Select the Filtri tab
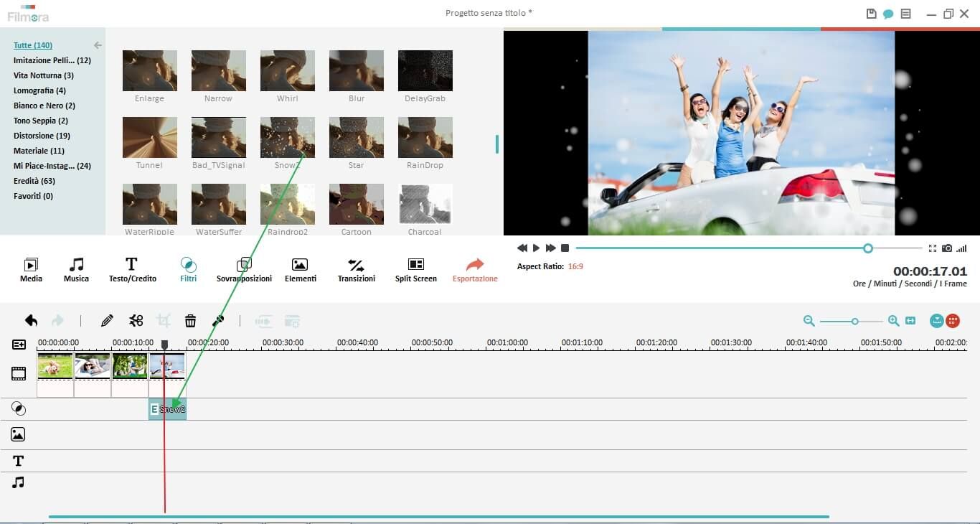The image size is (980, 524). [188, 270]
